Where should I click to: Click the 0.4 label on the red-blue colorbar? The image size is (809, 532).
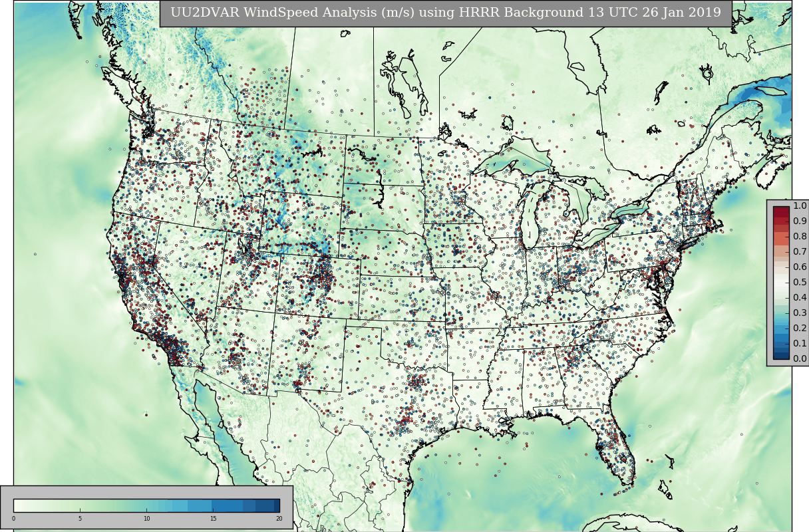point(800,298)
